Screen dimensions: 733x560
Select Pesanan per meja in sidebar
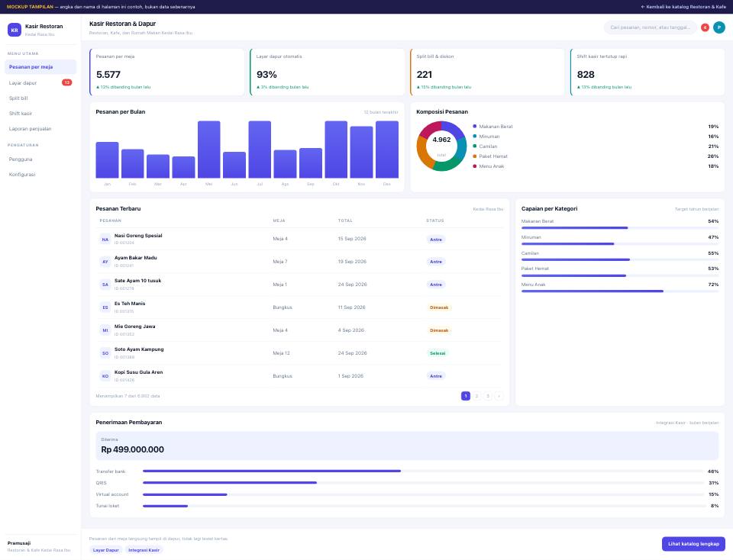40,67
